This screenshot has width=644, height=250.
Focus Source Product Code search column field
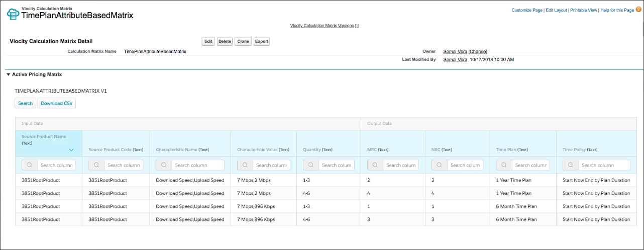124,165
